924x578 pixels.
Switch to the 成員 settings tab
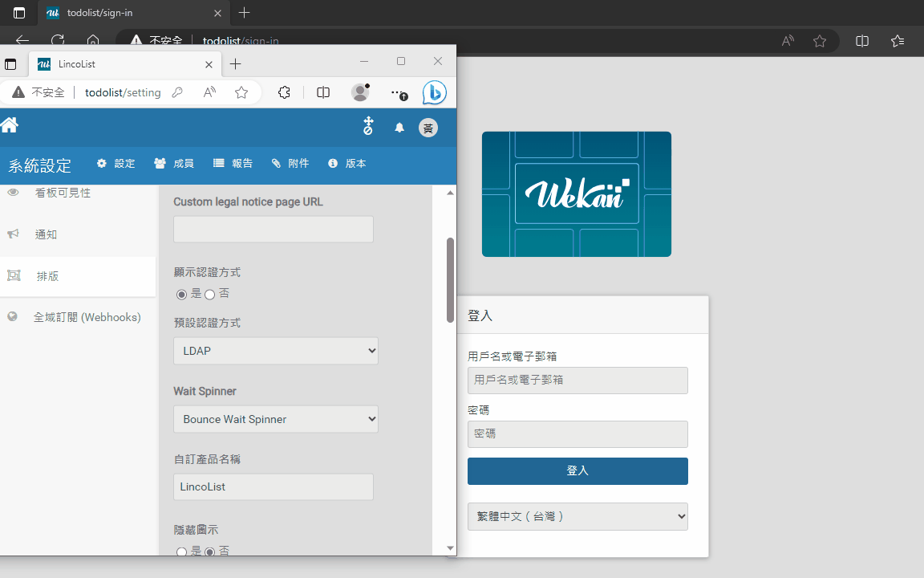click(173, 163)
